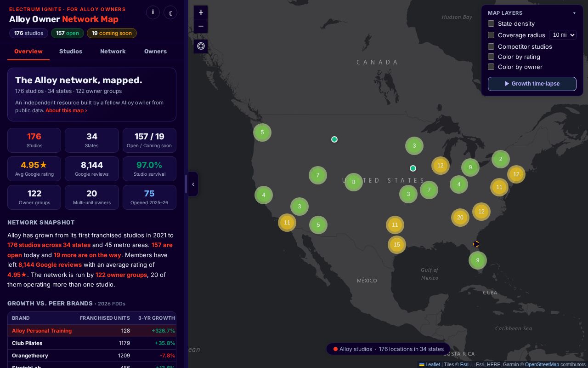Viewport: 588px width, 368px height.
Task: Open the Florida cluster of 9 studios
Action: click(x=478, y=260)
